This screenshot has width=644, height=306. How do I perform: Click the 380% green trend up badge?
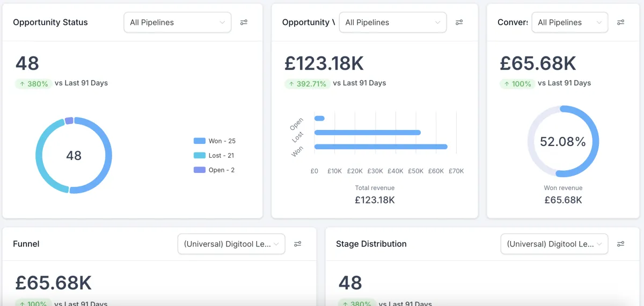[34, 84]
